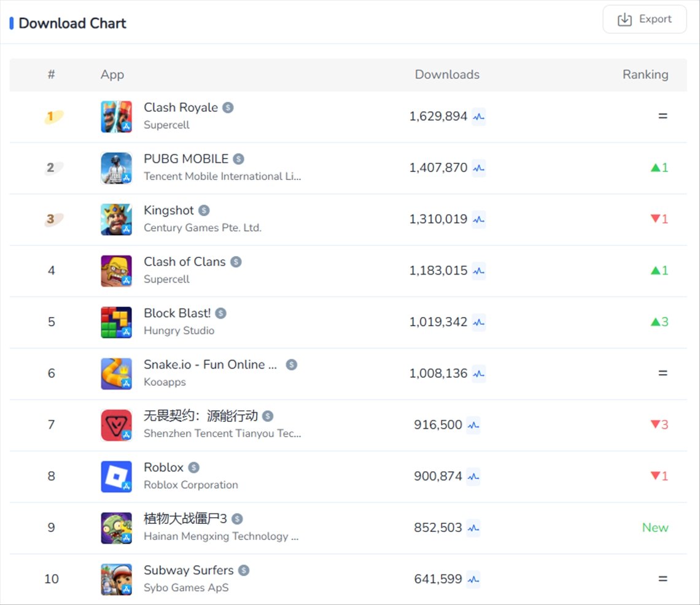Open the Supercell publisher link under Clash Royale

click(166, 125)
